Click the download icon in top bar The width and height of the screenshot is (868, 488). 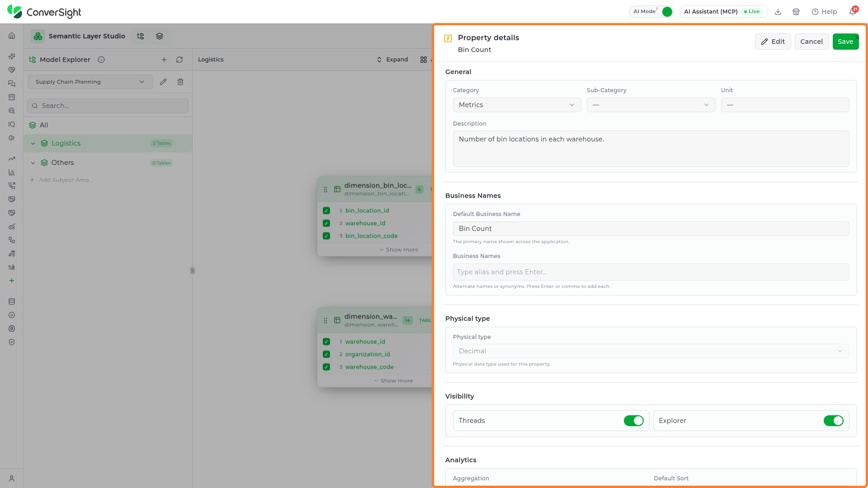click(778, 12)
